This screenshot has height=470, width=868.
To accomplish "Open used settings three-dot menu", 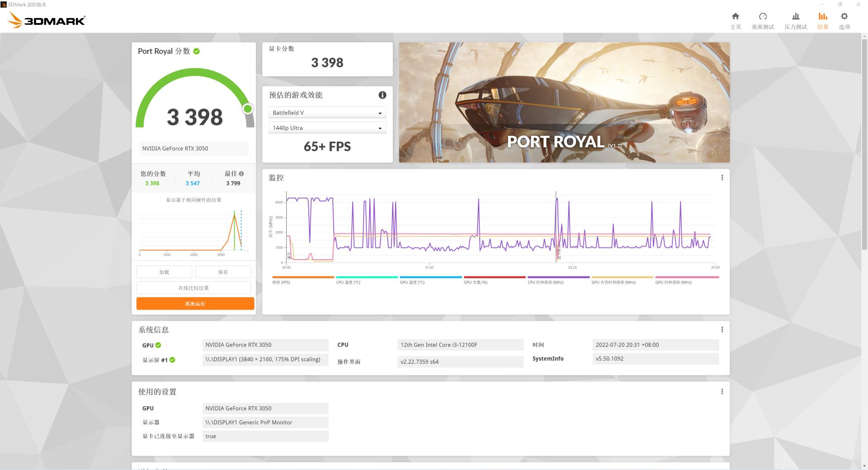I will coord(722,392).
